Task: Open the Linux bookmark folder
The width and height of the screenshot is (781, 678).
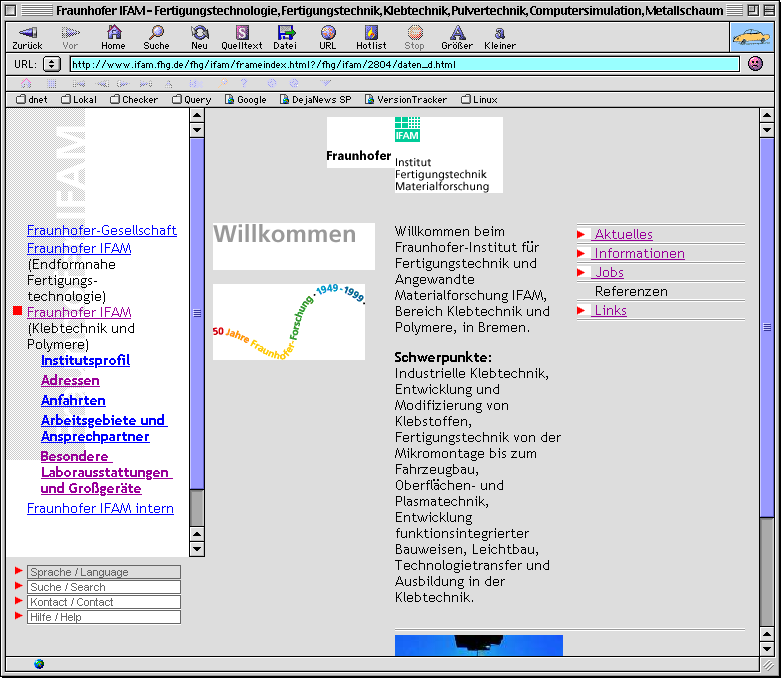Action: (x=479, y=100)
